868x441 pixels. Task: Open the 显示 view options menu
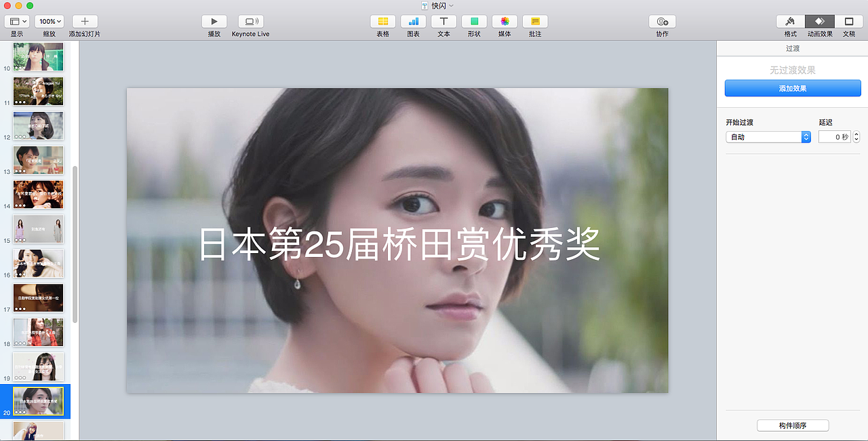[16, 21]
